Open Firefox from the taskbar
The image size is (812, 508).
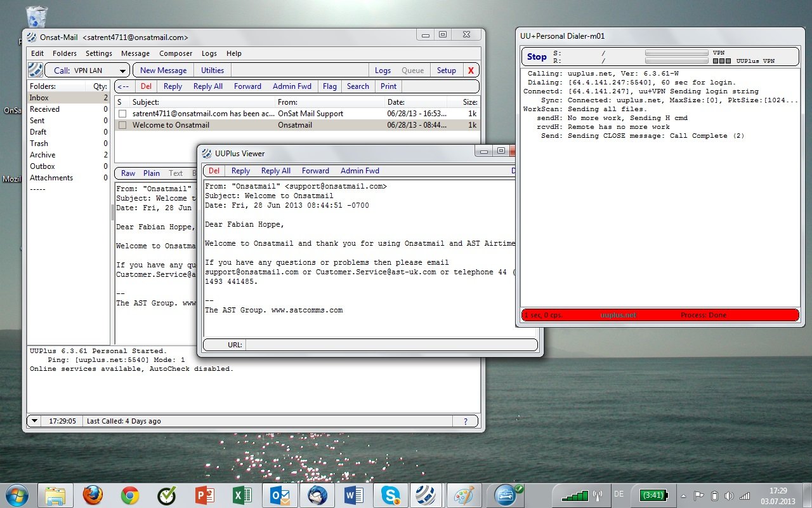pyautogui.click(x=93, y=495)
